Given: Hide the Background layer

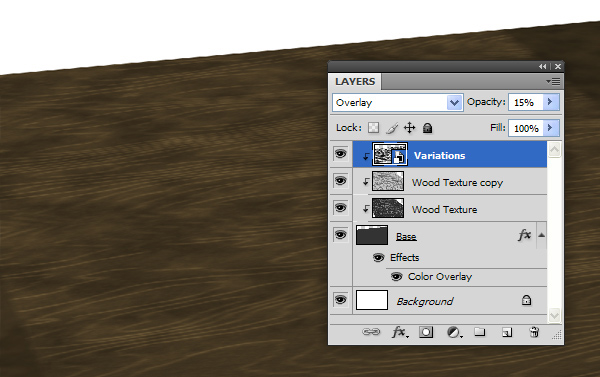Looking at the screenshot, I should tap(341, 299).
